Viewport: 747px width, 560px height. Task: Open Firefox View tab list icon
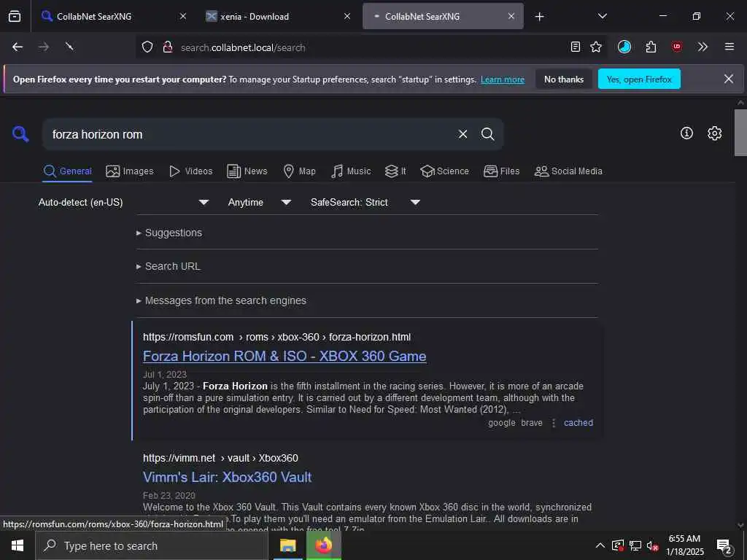point(15,16)
